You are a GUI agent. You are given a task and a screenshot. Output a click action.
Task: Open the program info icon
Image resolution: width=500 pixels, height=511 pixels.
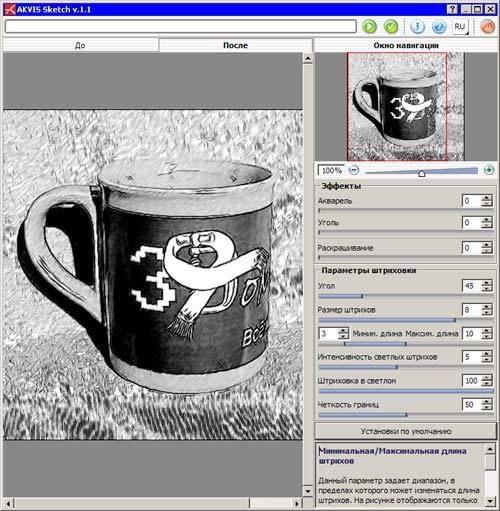coord(417,26)
